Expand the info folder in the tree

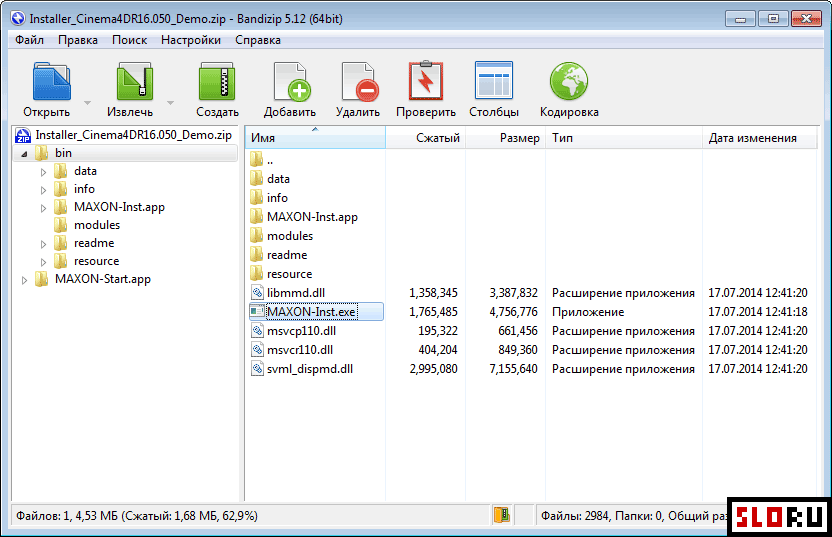(x=44, y=190)
